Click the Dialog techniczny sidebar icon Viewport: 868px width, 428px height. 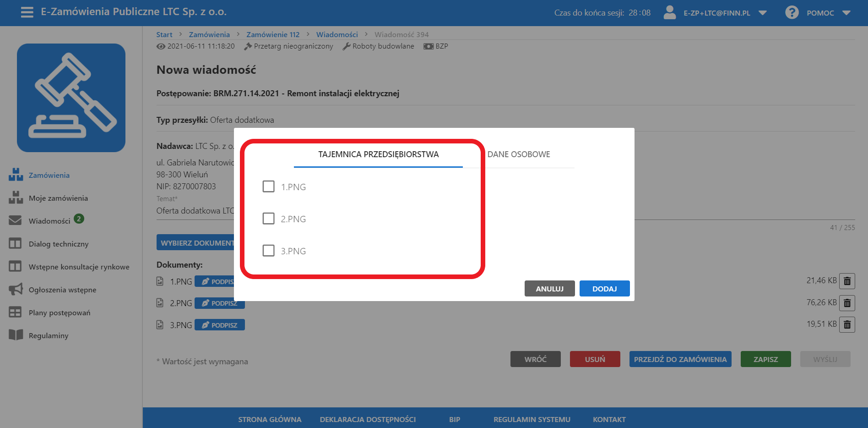[x=15, y=243]
